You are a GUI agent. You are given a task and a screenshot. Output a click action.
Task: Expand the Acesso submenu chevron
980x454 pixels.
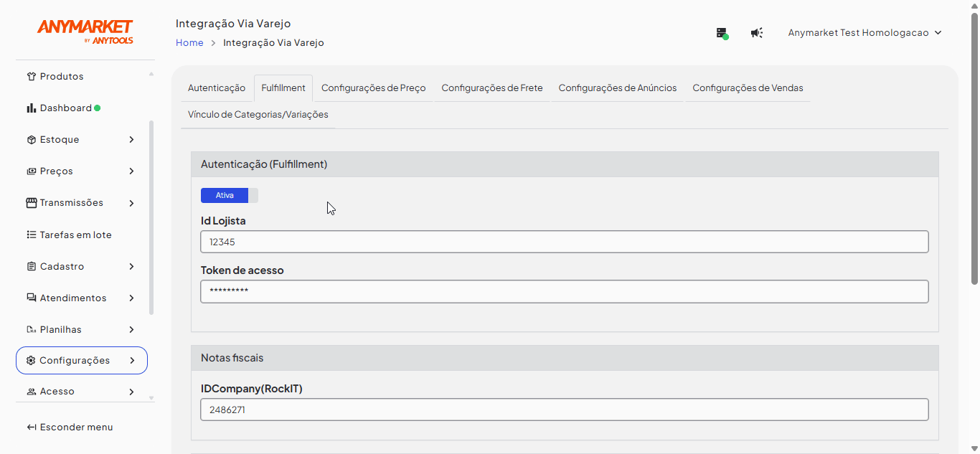click(x=131, y=392)
